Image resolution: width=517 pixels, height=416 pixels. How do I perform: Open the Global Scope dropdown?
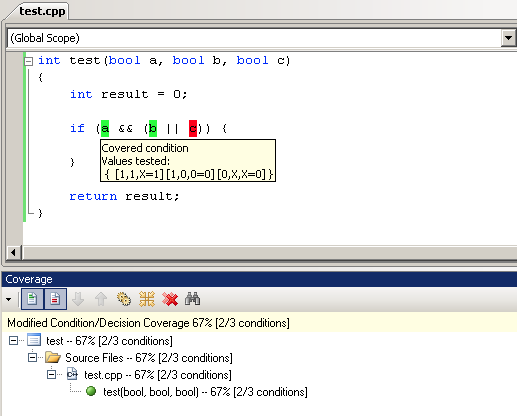(508, 38)
